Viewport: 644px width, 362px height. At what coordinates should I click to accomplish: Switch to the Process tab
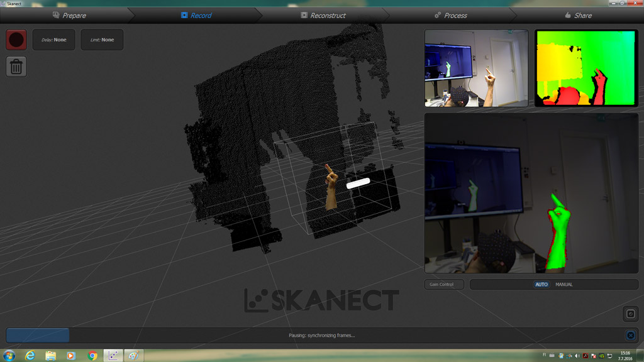click(450, 16)
